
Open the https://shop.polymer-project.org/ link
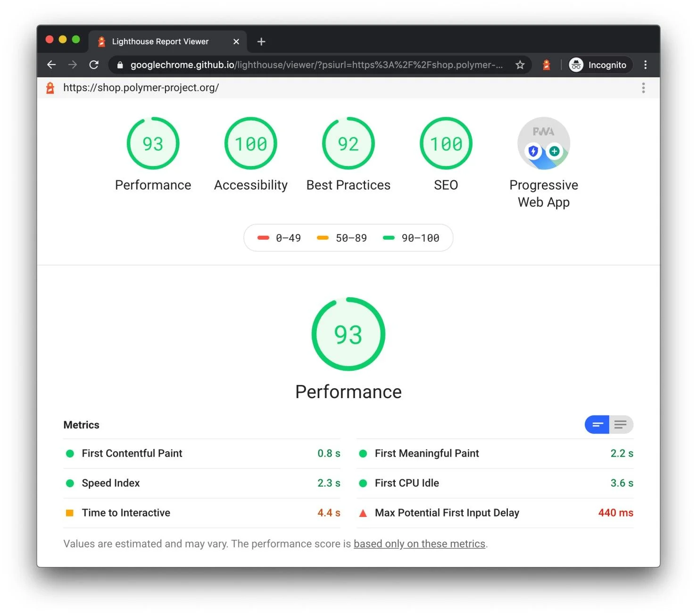(x=141, y=88)
